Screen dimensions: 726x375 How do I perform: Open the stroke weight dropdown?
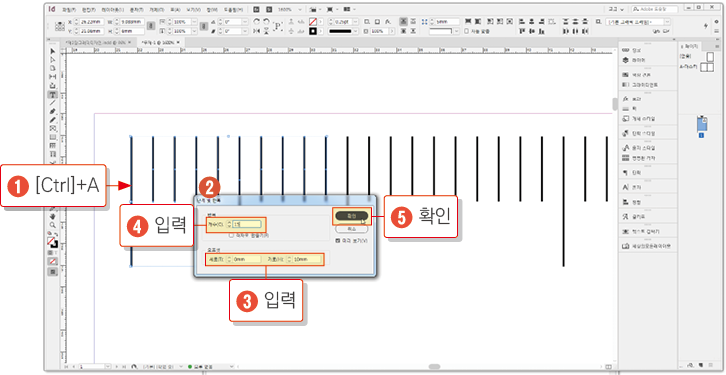(x=356, y=22)
